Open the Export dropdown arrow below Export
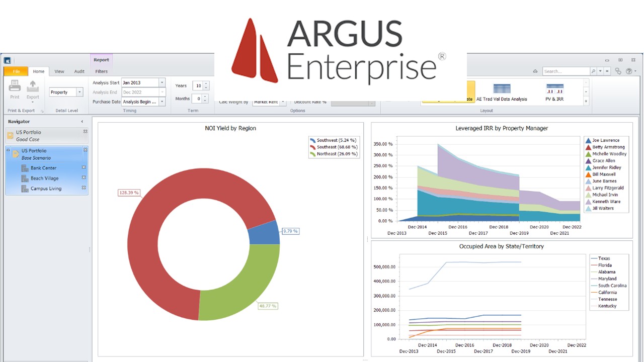 (x=33, y=102)
